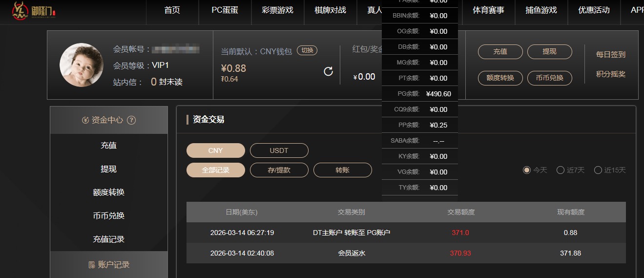Switch to the USDT currency tab
The width and height of the screenshot is (644, 278).
tap(279, 150)
